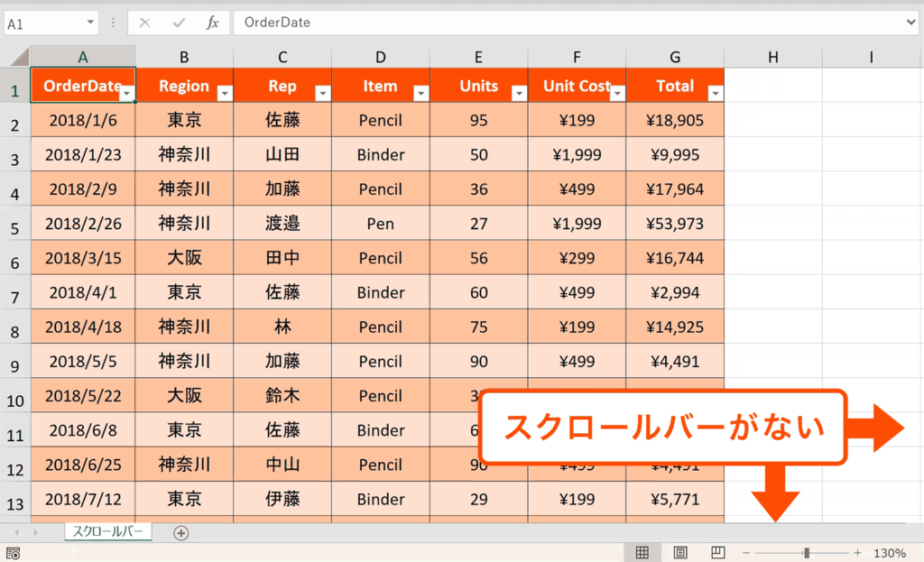This screenshot has height=562, width=924.
Task: Click the zoom in plus button
Action: 857,553
